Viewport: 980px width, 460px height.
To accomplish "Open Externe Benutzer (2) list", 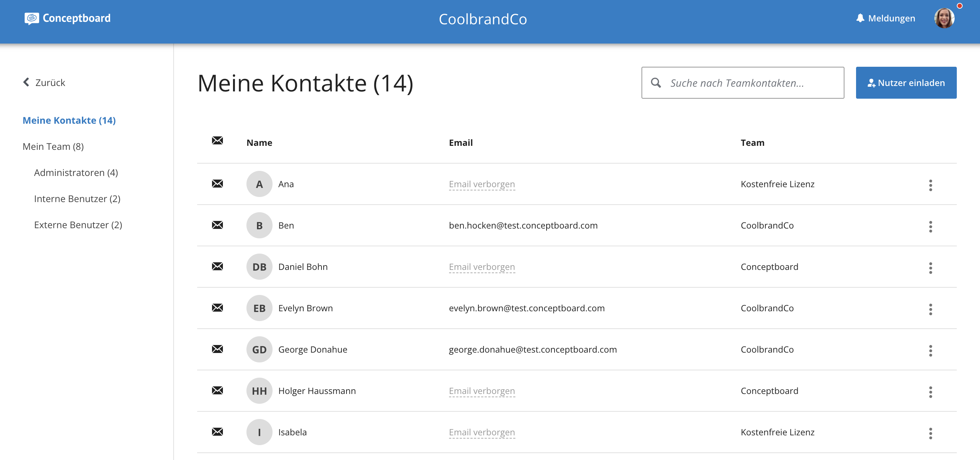I will coord(78,225).
